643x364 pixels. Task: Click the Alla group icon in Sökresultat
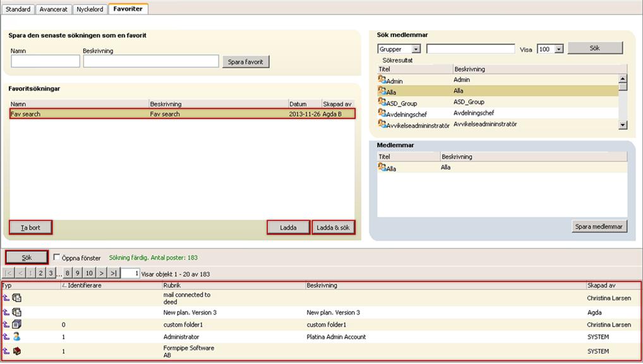(382, 90)
